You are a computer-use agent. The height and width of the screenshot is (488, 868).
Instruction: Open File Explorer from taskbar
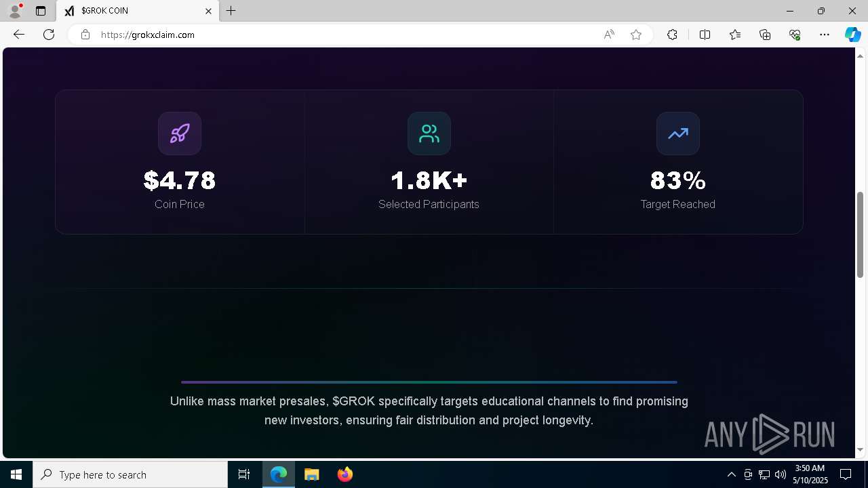pos(312,474)
